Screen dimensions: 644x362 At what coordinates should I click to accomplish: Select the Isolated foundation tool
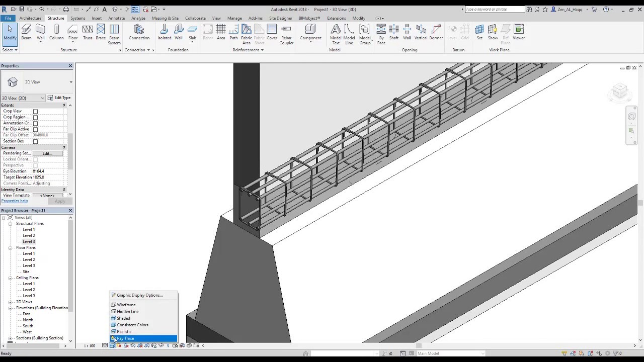click(165, 33)
